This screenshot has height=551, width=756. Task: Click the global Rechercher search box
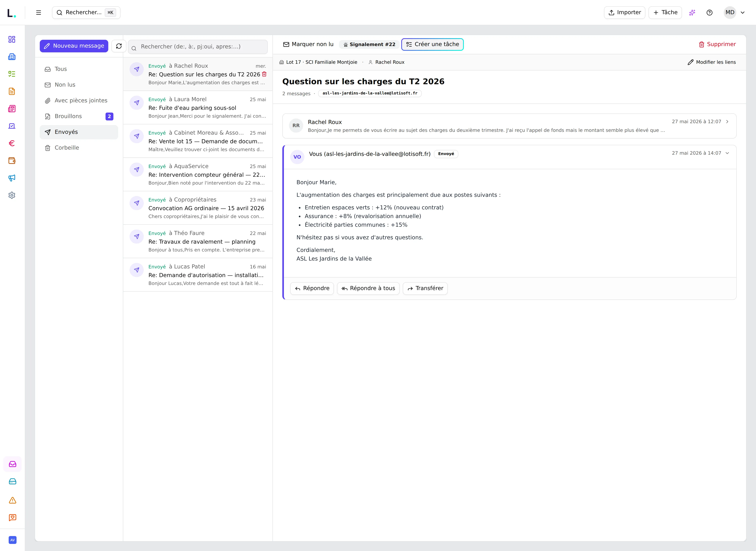point(86,13)
